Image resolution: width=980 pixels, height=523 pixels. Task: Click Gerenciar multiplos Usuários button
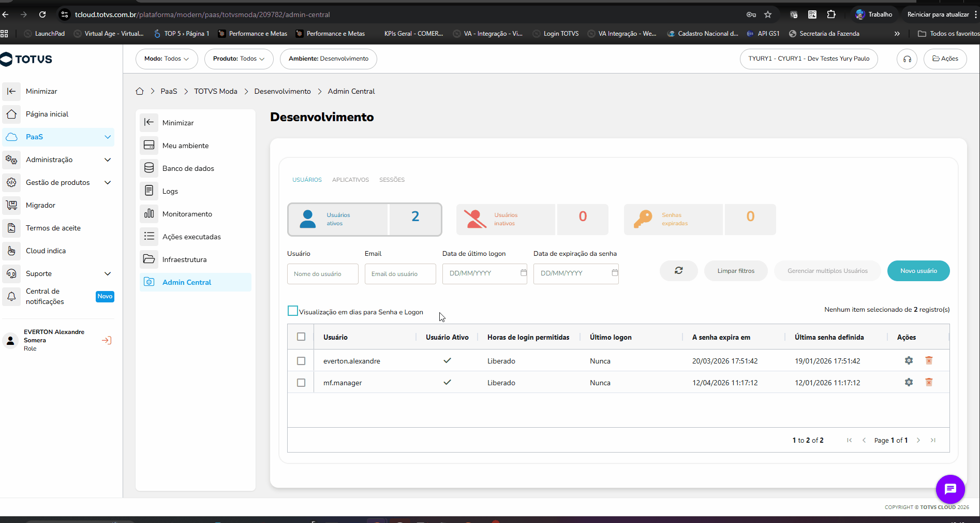click(x=827, y=271)
